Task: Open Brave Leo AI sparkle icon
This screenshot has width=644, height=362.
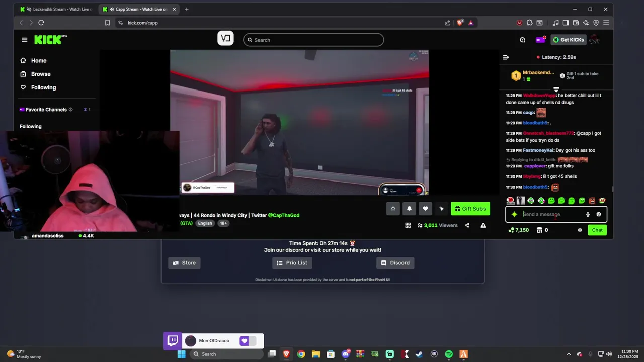Action: coord(586,23)
